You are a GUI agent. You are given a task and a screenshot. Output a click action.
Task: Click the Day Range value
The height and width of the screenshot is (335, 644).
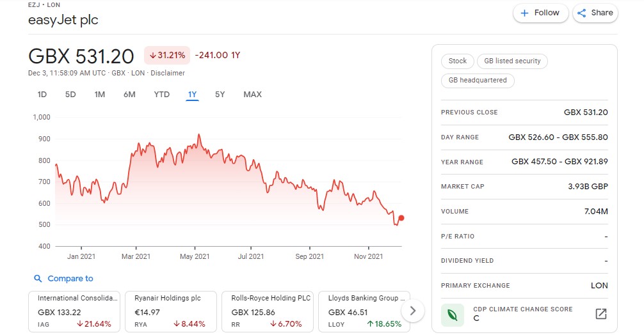558,137
